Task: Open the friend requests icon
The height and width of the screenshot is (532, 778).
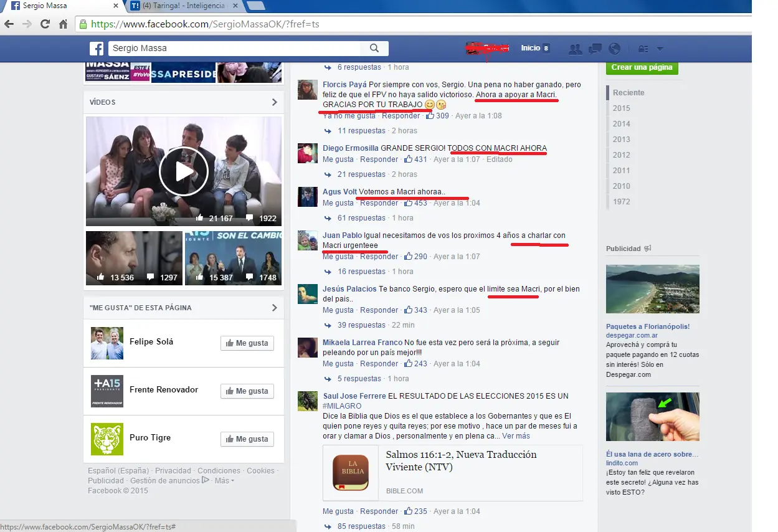Action: tap(576, 49)
